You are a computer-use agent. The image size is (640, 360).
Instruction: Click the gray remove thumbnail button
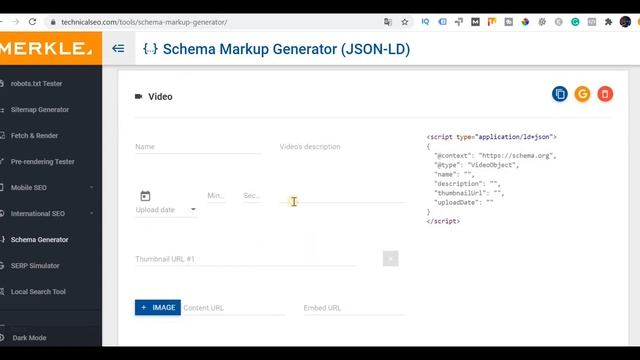coord(391,258)
